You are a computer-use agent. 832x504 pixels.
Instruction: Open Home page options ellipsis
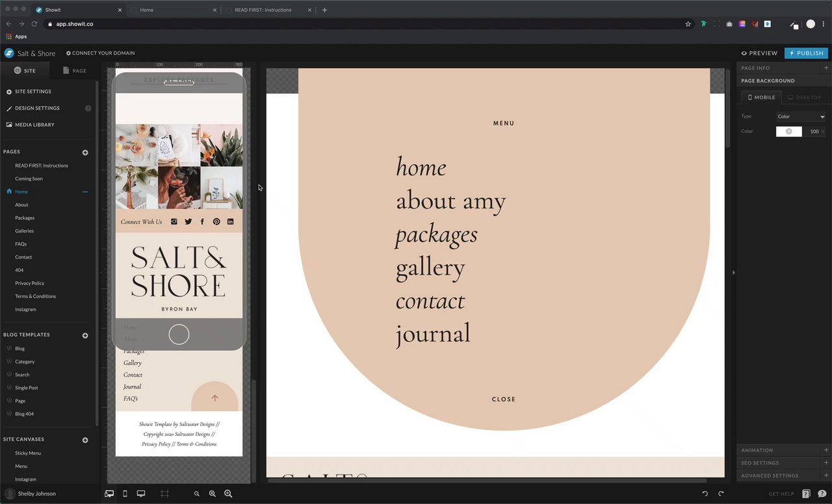[x=85, y=192]
